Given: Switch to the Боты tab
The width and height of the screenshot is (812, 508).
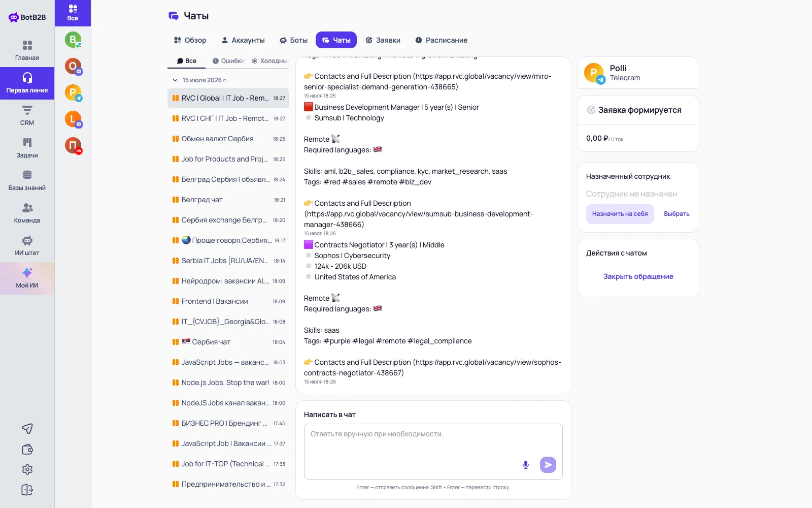Looking at the screenshot, I should coord(293,40).
